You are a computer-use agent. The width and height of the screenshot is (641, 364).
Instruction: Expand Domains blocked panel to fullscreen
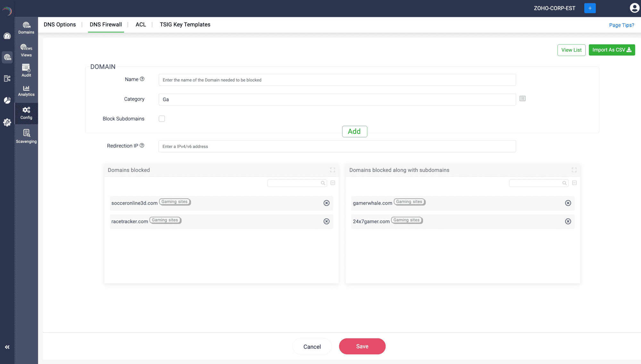tap(333, 170)
